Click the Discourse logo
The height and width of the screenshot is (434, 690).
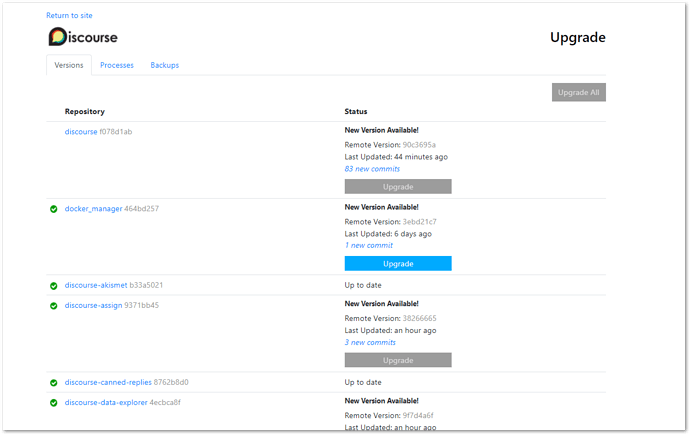(83, 37)
